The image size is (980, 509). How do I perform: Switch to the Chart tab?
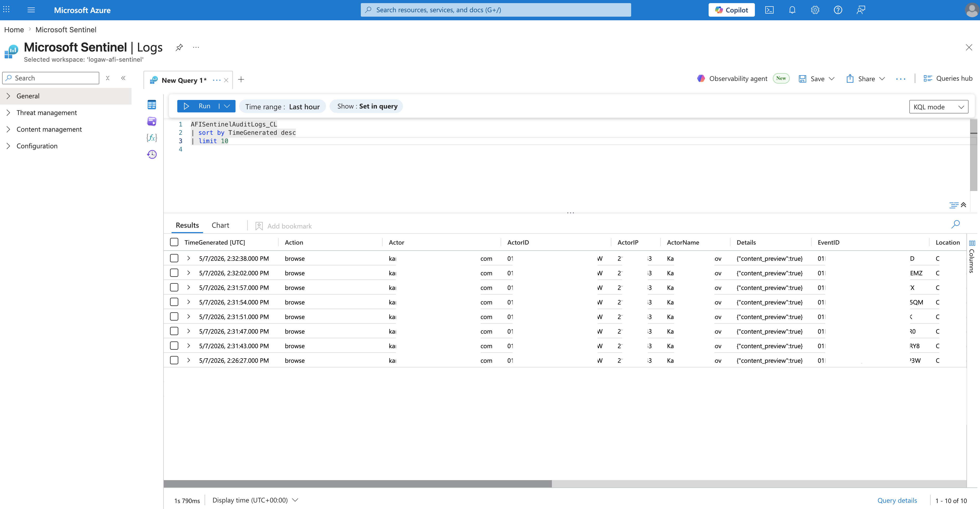click(x=220, y=225)
